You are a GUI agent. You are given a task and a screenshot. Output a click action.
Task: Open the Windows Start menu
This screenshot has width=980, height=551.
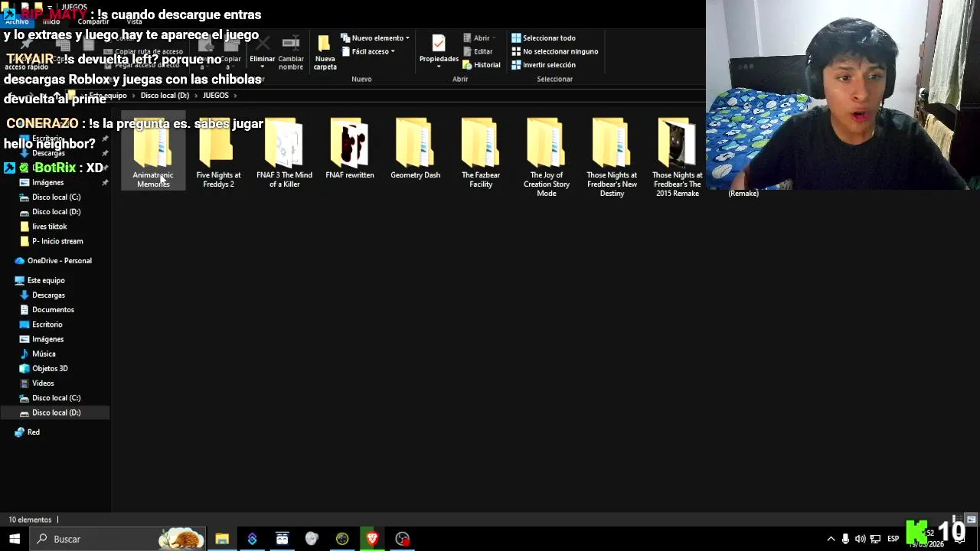click(15, 539)
